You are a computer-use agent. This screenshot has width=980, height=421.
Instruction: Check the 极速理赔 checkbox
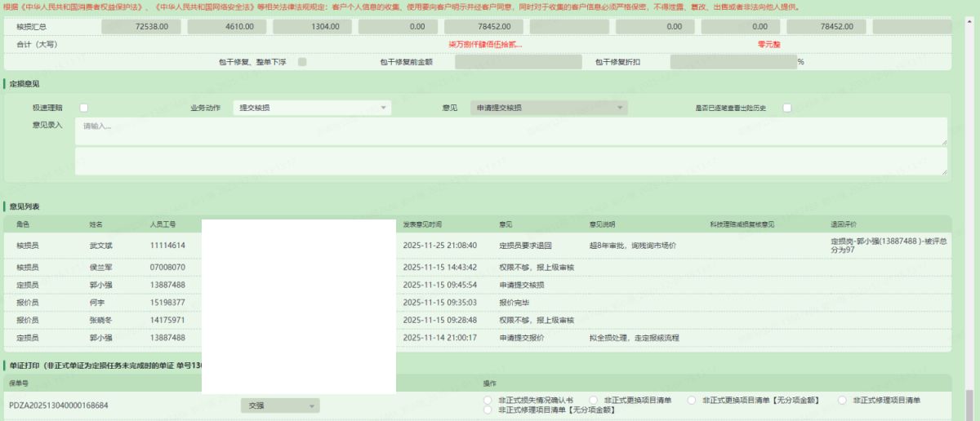[84, 108]
